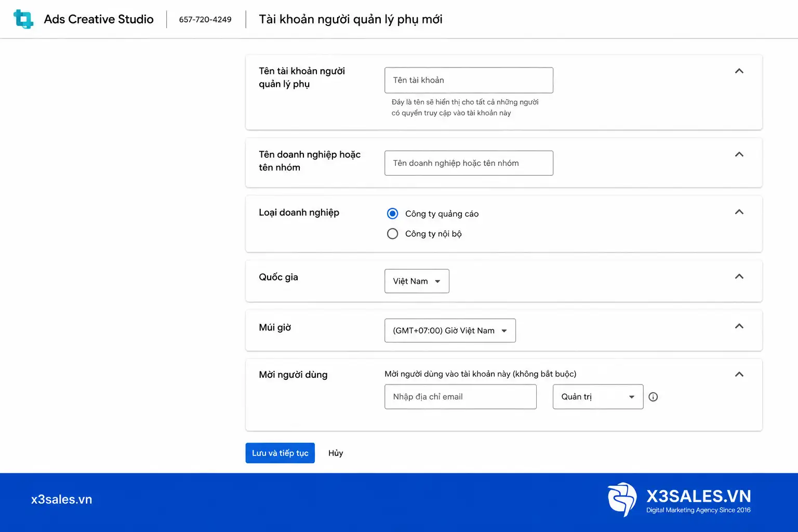The height and width of the screenshot is (532, 798).
Task: Click the Ads Creative Studio logo icon
Action: (23, 19)
